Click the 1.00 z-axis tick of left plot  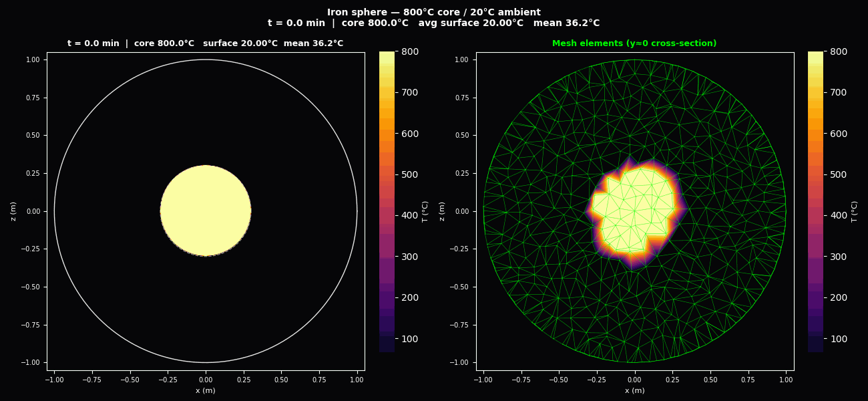click(32, 59)
